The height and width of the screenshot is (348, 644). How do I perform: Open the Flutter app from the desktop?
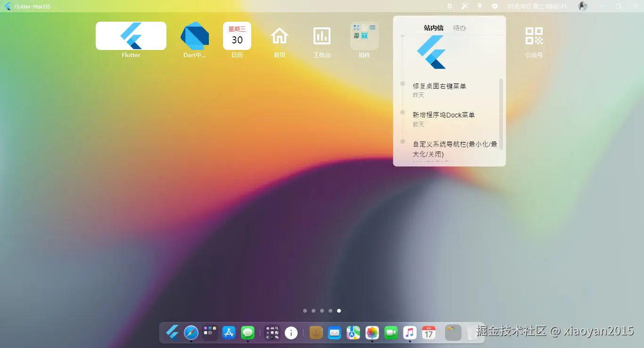(x=131, y=35)
